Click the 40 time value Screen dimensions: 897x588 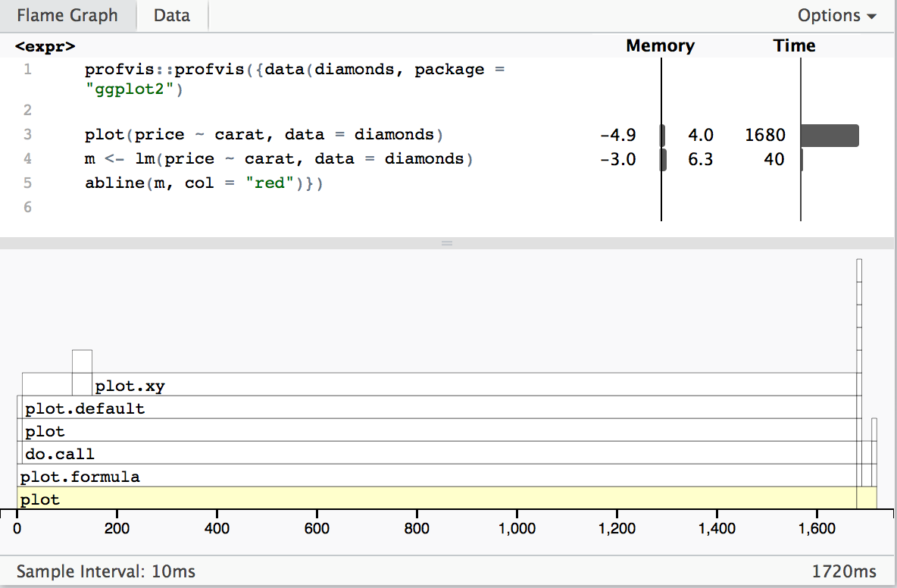pyautogui.click(x=774, y=159)
